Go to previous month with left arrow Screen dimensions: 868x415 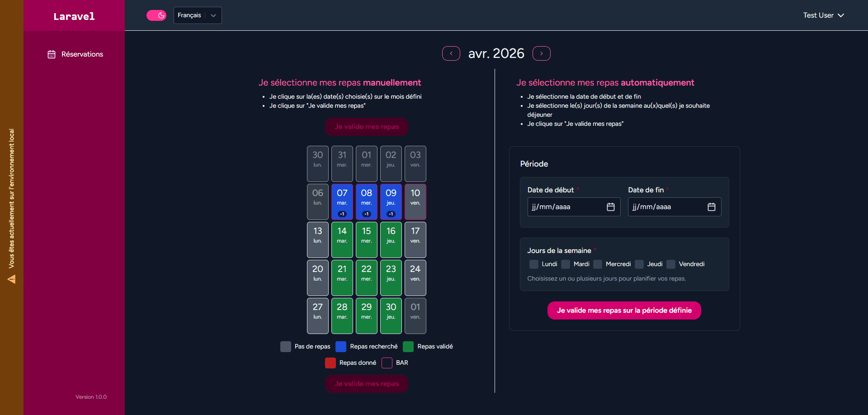tap(451, 53)
